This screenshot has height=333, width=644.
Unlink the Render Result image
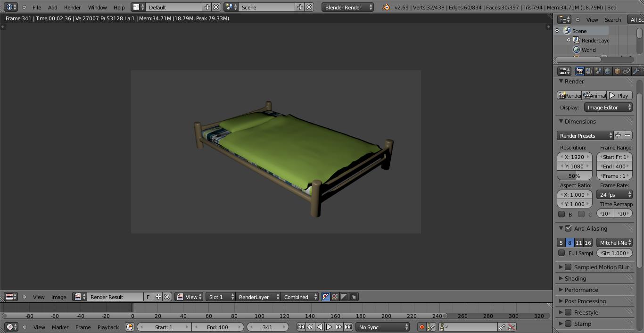pos(167,297)
